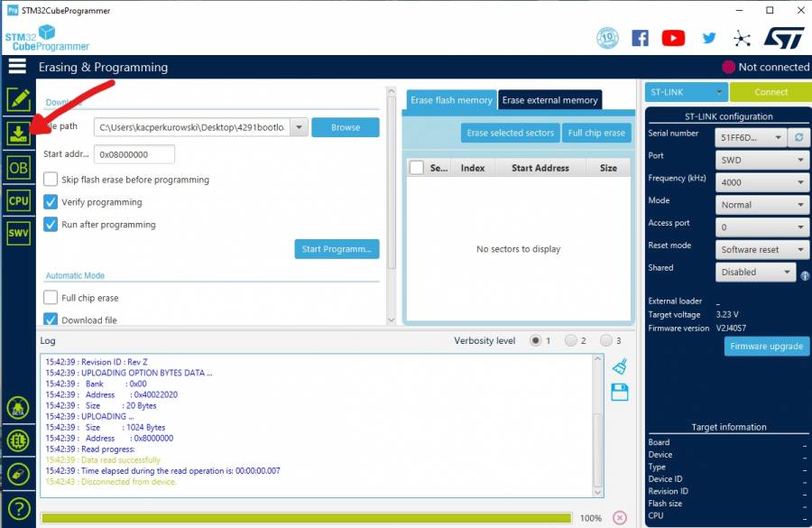Screen dimensions: 812x528
Task: Open the OB option bytes panel
Action: point(19,168)
